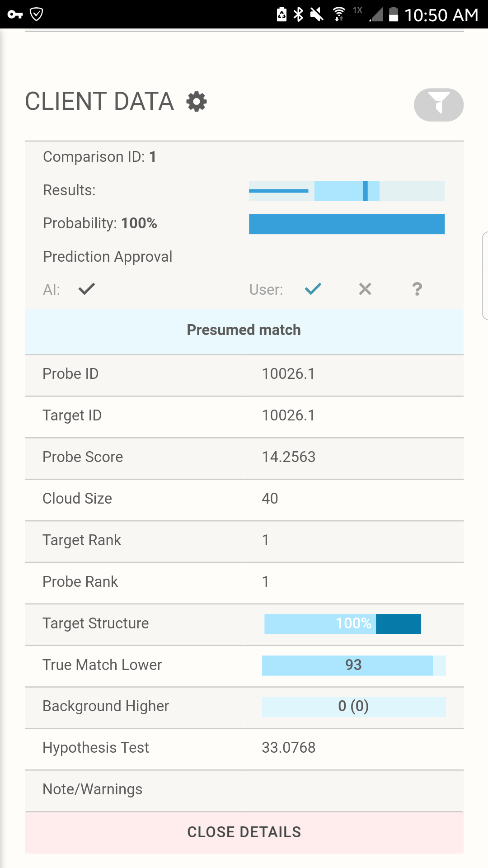Click the Results distribution bar
This screenshot has height=868, width=488.
[347, 191]
